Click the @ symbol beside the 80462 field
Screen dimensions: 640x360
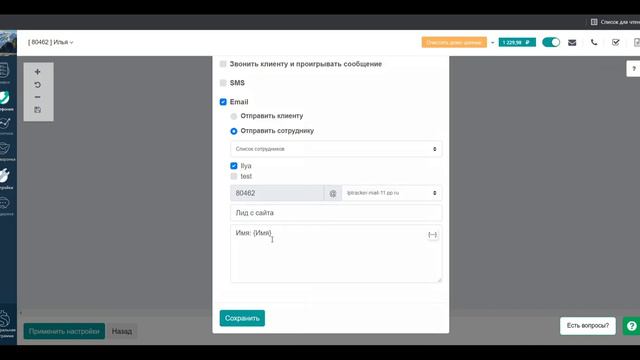(333, 193)
